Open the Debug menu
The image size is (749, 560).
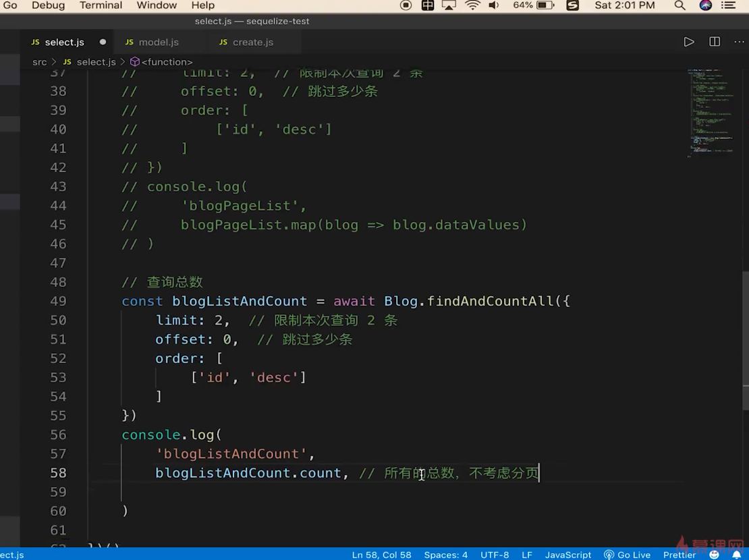point(48,5)
